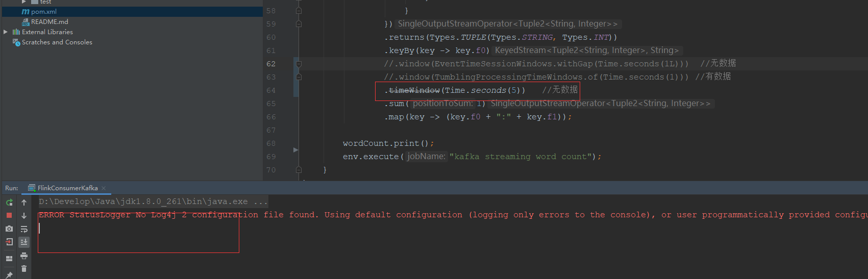Screen dimensions: 868x279
Task: Collapse the code fold at line 59
Action: (x=299, y=24)
